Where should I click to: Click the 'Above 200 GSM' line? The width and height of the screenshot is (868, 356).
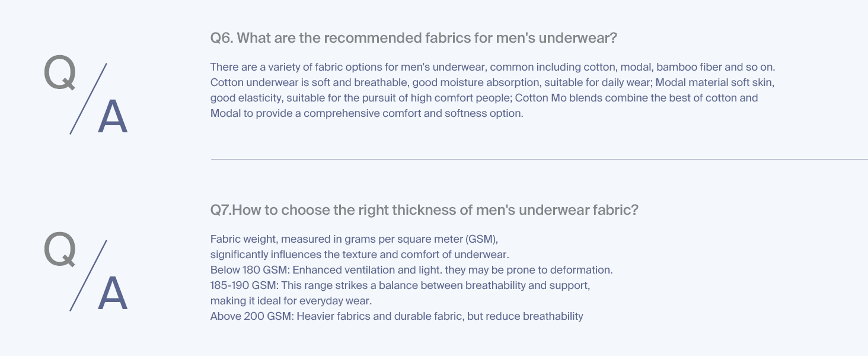[397, 316]
